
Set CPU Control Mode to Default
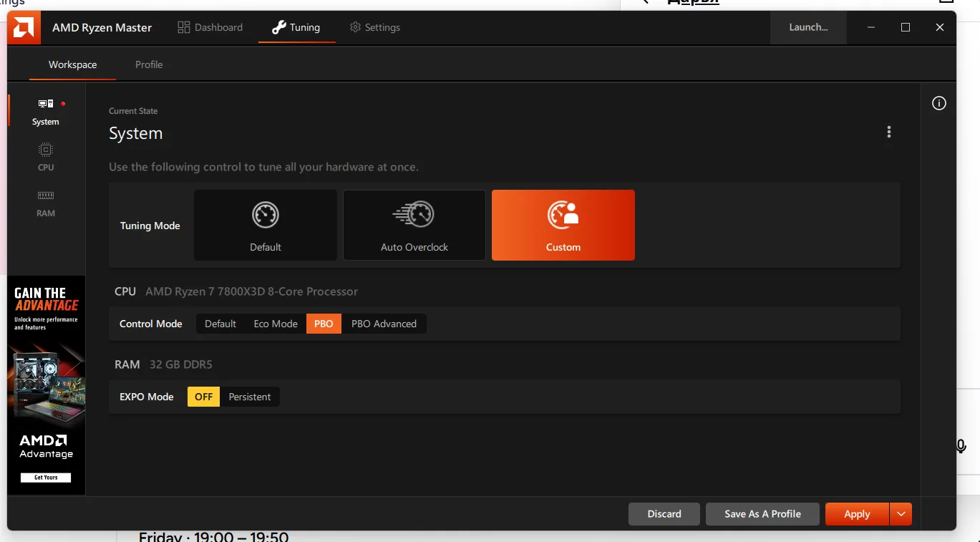(220, 324)
